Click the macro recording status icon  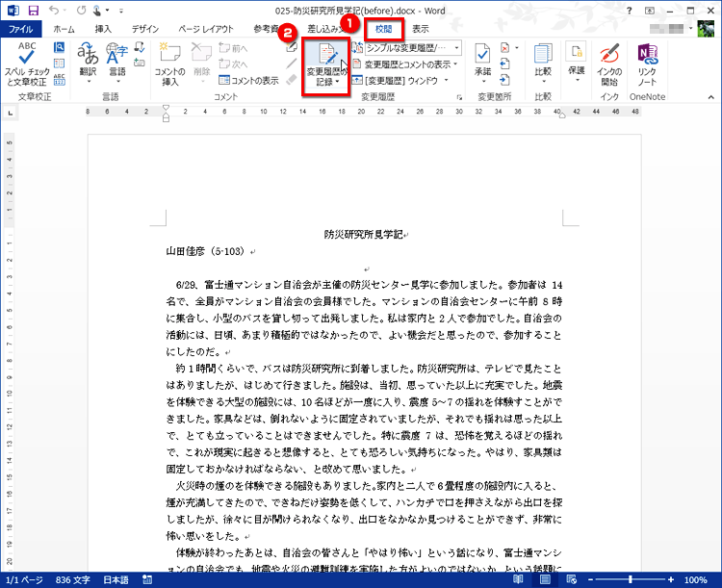coord(147,579)
